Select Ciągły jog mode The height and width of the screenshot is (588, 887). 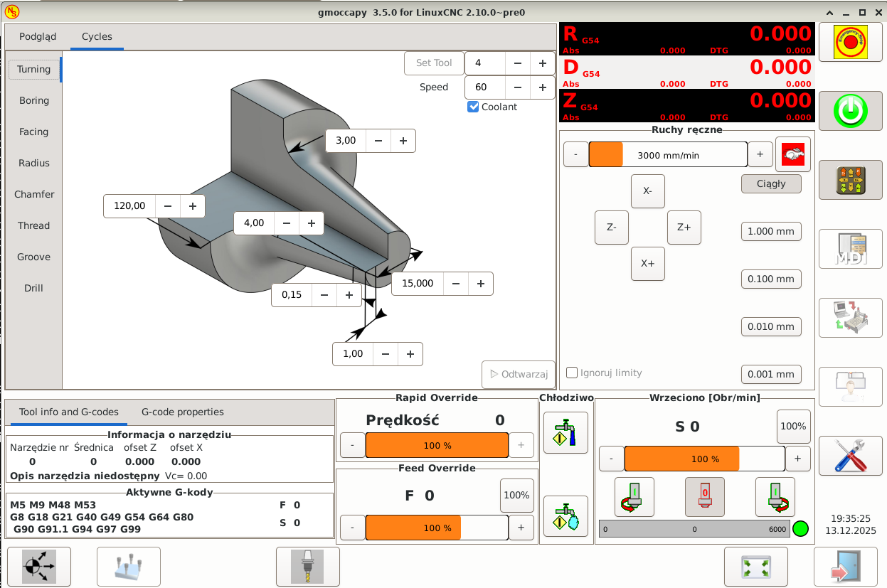(771, 183)
